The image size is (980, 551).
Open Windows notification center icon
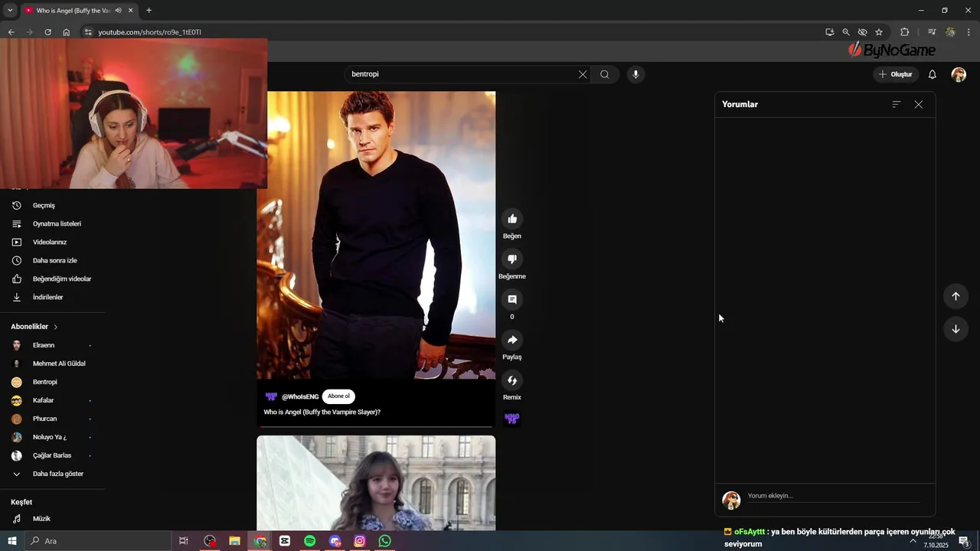(965, 542)
